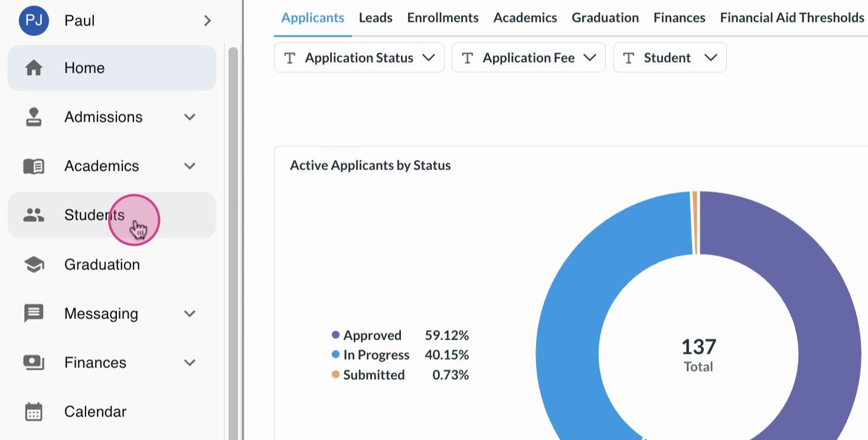The height and width of the screenshot is (440, 868).
Task: Open Students in the sidebar
Action: tap(112, 215)
